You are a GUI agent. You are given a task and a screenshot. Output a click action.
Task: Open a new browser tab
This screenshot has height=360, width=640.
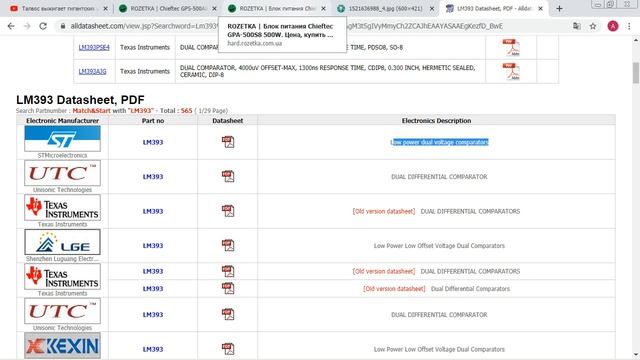559,9
